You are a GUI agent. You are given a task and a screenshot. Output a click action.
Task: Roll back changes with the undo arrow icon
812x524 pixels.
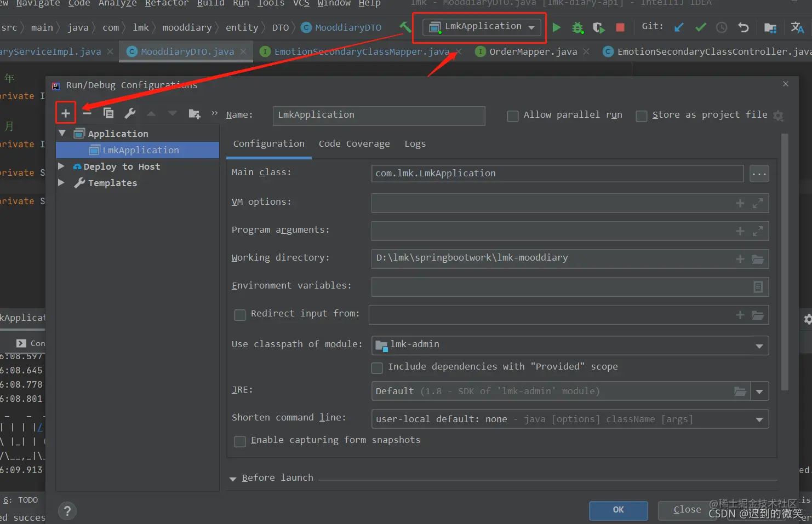point(744,27)
